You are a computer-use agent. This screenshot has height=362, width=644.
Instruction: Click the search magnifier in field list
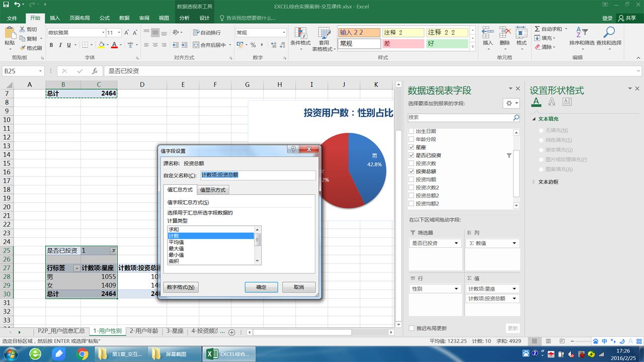click(516, 117)
